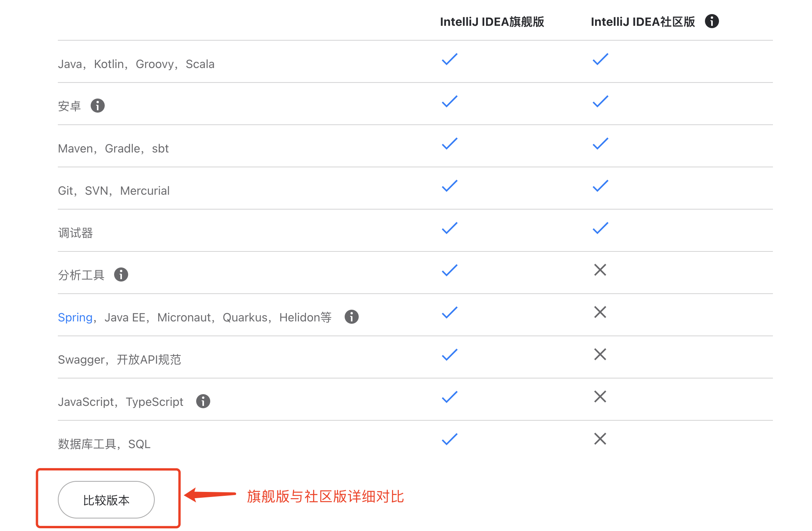
Task: Click 社区版 X mark for Swagger row
Action: [600, 354]
